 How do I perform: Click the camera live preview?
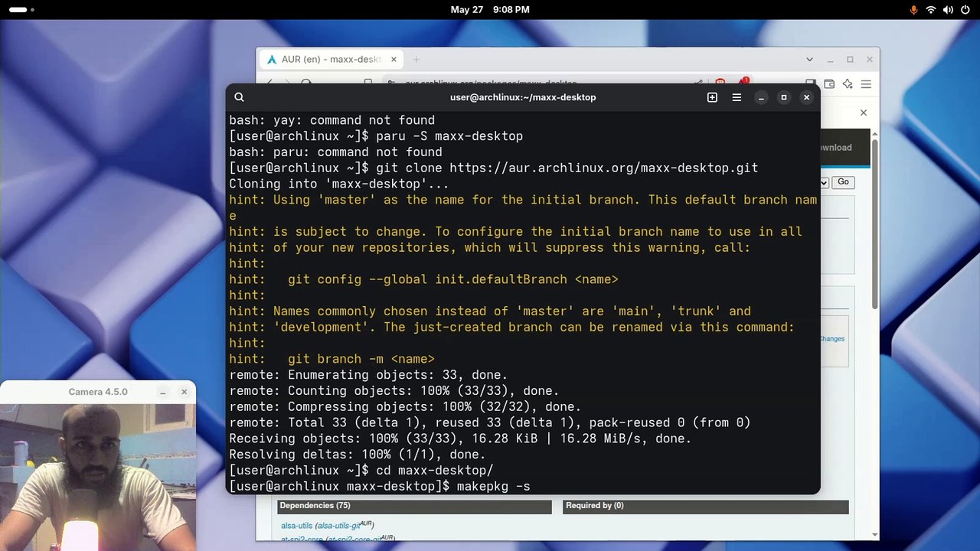[98, 477]
